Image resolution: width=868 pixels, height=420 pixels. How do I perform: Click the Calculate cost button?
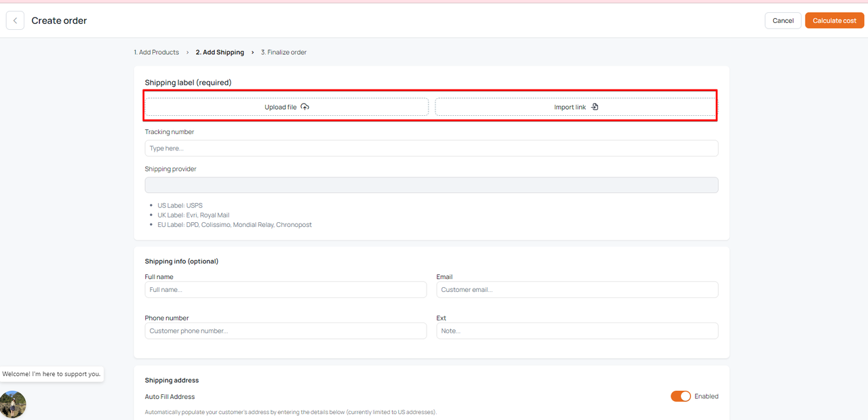834,21
